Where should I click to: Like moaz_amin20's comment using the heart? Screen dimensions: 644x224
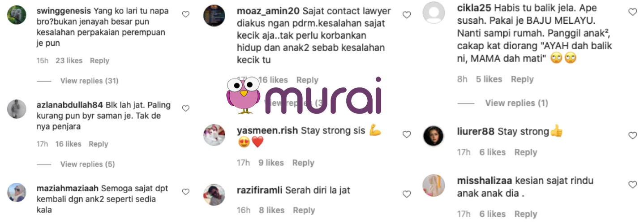click(407, 15)
